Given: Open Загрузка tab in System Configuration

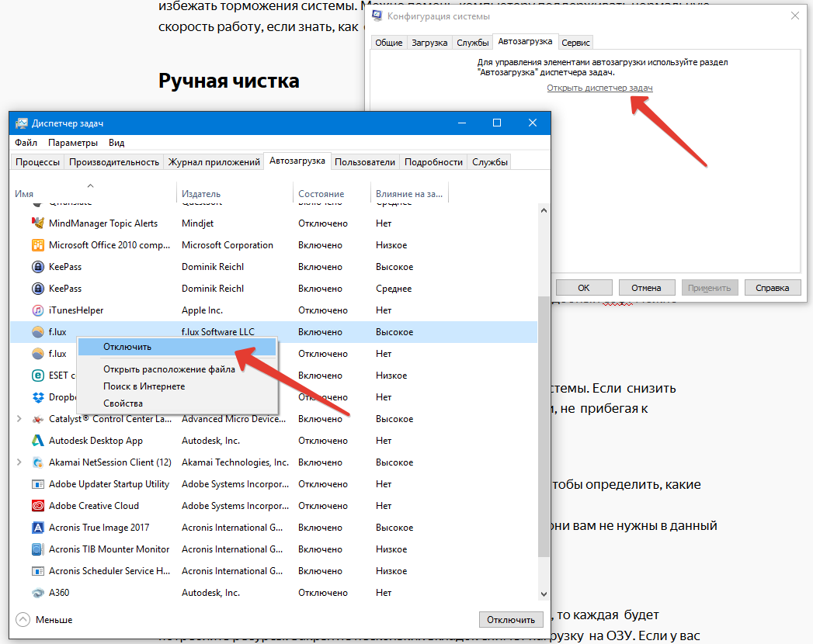Looking at the screenshot, I should pos(429,43).
